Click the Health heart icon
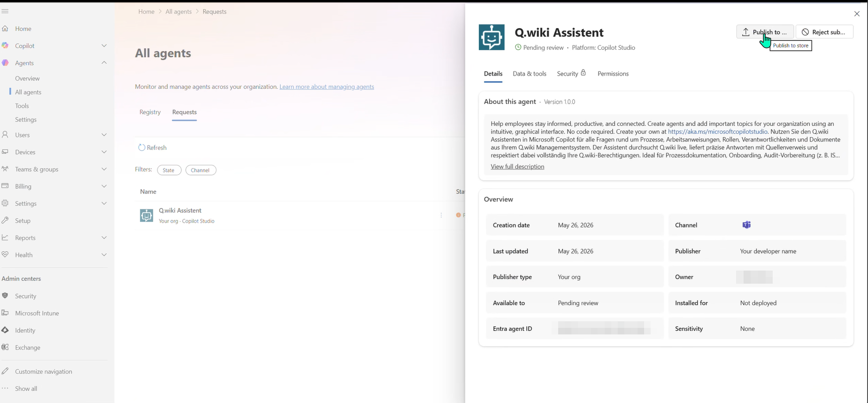The image size is (868, 403). [5, 255]
